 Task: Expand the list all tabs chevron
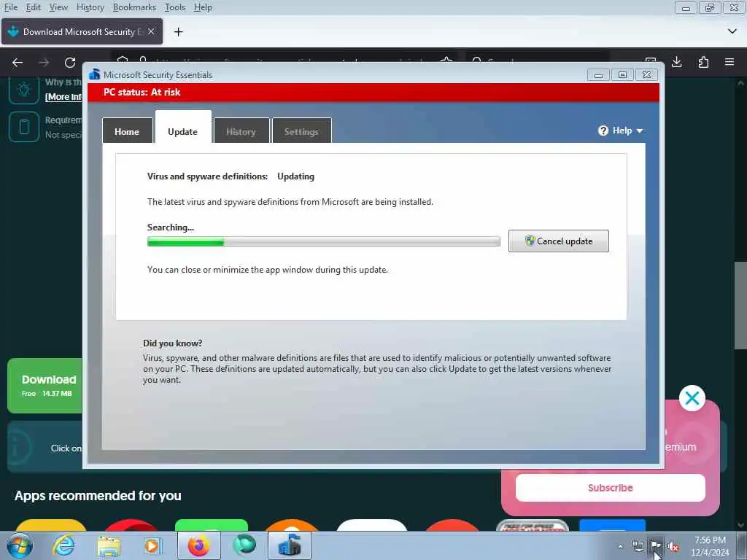[x=732, y=31]
